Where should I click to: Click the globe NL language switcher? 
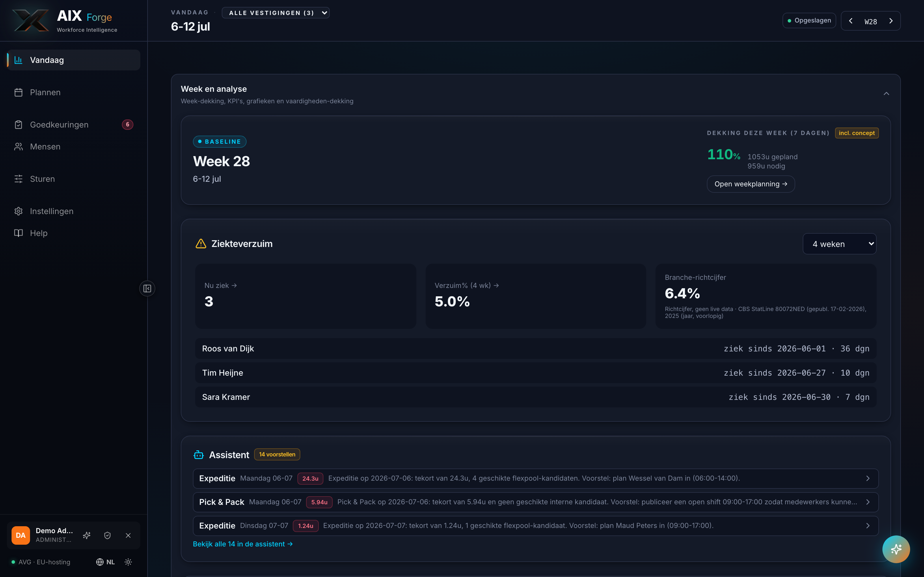105,562
